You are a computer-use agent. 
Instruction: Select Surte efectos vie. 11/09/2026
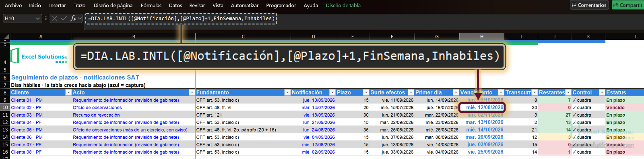click(x=392, y=100)
